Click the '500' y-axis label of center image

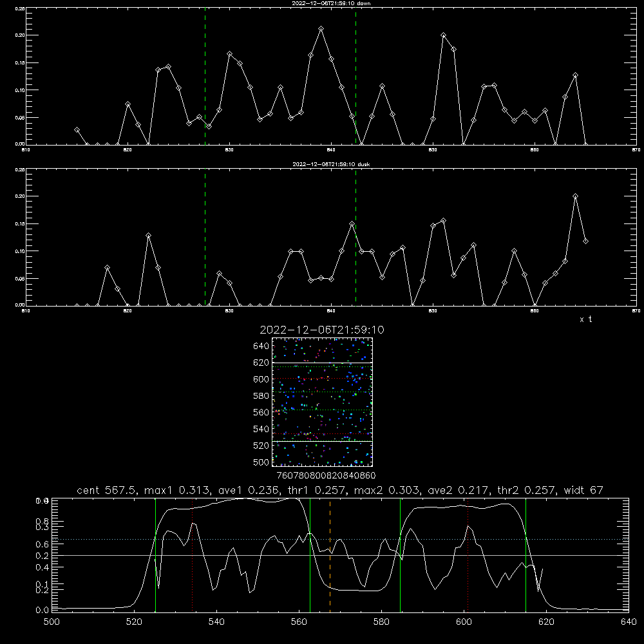click(261, 462)
